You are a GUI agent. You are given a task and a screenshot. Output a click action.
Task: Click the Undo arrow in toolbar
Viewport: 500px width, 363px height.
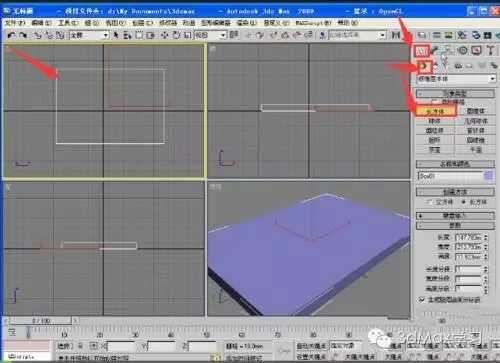11,35
